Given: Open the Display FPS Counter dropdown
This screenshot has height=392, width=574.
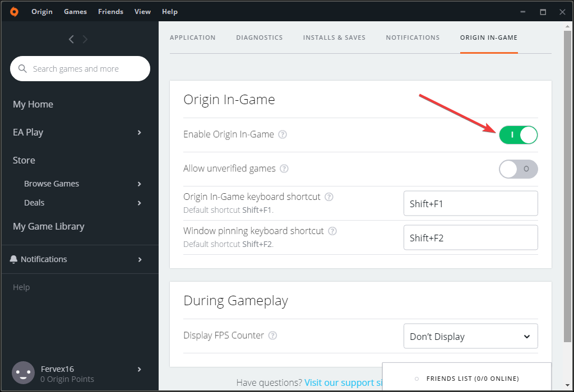Looking at the screenshot, I should [470, 335].
